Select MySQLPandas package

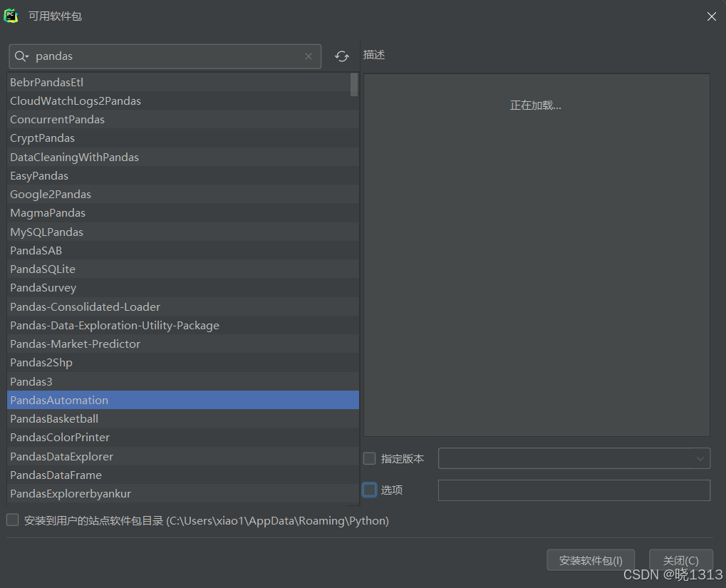point(183,232)
